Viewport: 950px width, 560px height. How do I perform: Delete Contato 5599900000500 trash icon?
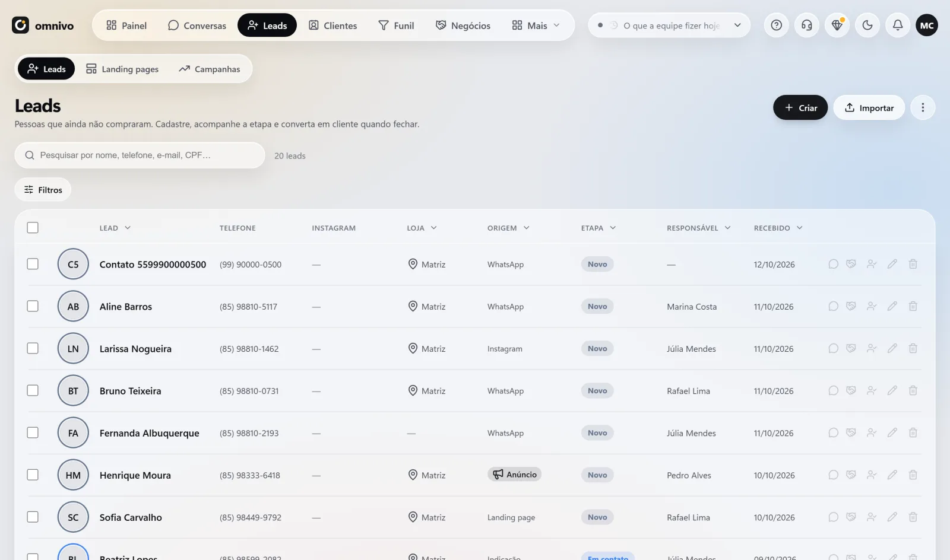[x=913, y=264]
